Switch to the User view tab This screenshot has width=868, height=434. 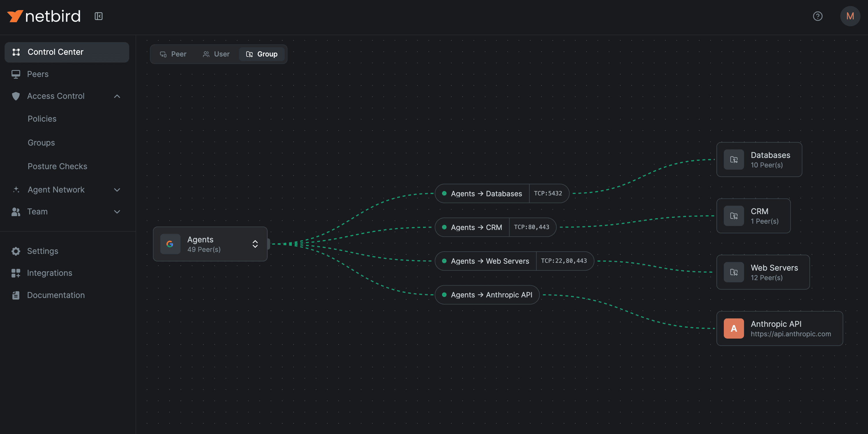[216, 54]
